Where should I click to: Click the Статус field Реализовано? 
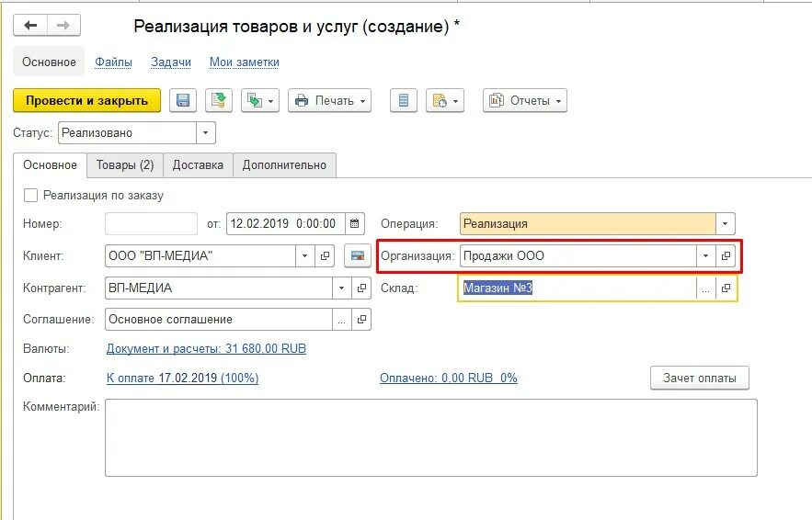click(x=128, y=133)
